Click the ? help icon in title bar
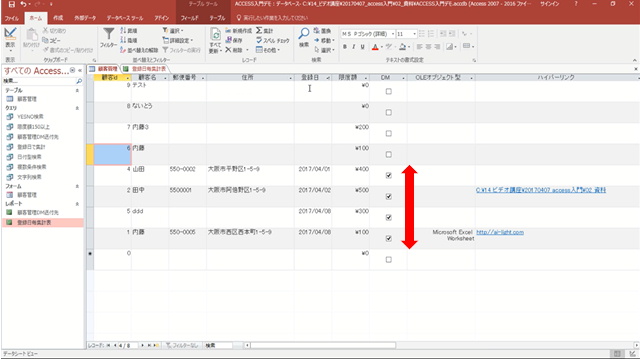This screenshot has width=640, height=360. [x=576, y=4]
